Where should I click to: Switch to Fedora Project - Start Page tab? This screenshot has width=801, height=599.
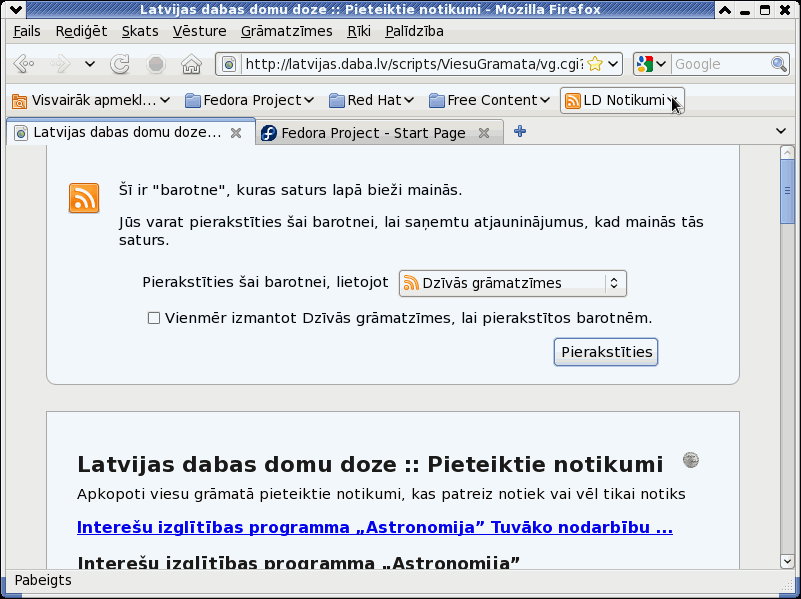[x=373, y=133]
